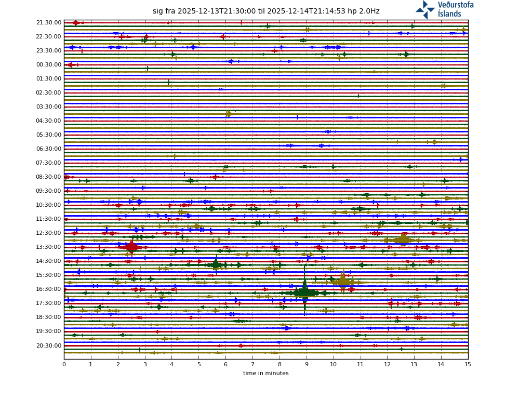Screen dimensions: 532x399
Task: Click the 'time in minutes' axis label
Action: [x=265, y=373]
